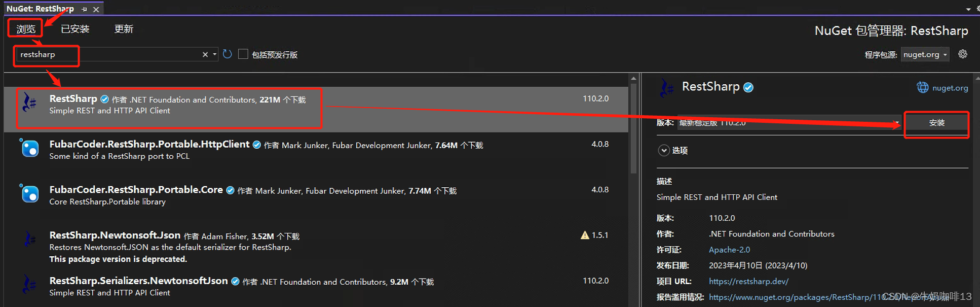Refresh the package search results
This screenshot has height=307, width=980.
(228, 54)
